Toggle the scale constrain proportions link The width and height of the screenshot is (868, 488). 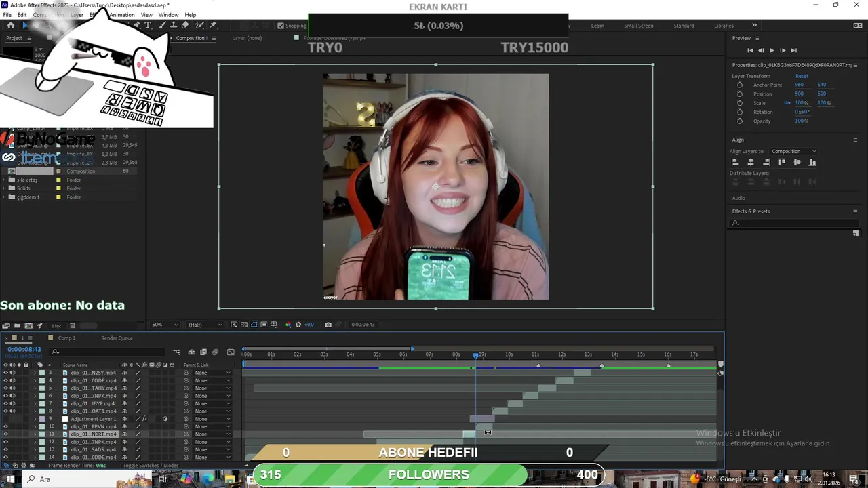pyautogui.click(x=787, y=103)
